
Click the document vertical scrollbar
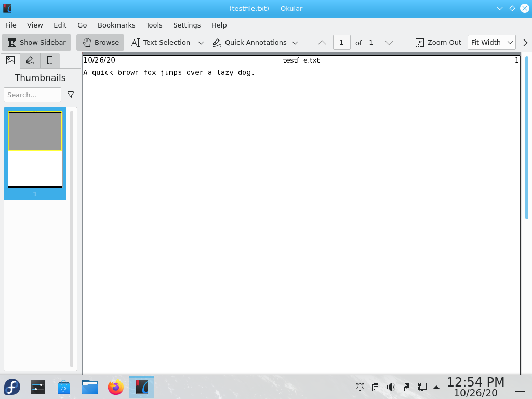click(527, 138)
